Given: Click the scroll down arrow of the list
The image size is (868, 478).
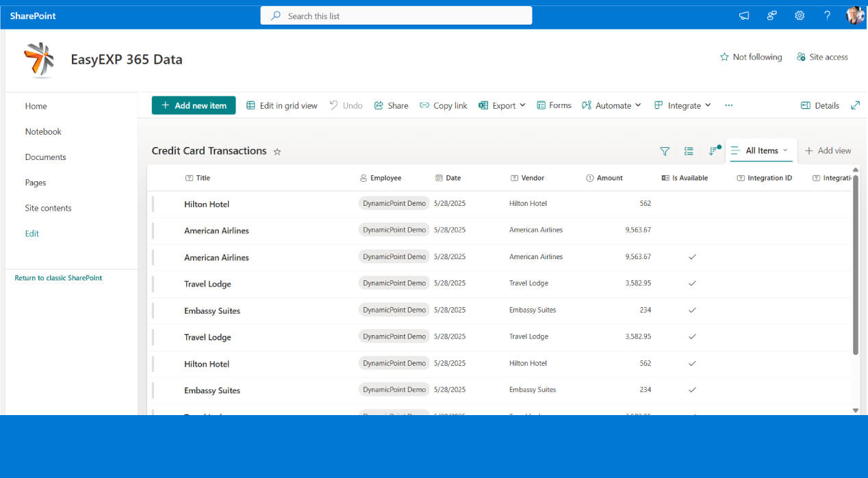Looking at the screenshot, I should (x=856, y=410).
